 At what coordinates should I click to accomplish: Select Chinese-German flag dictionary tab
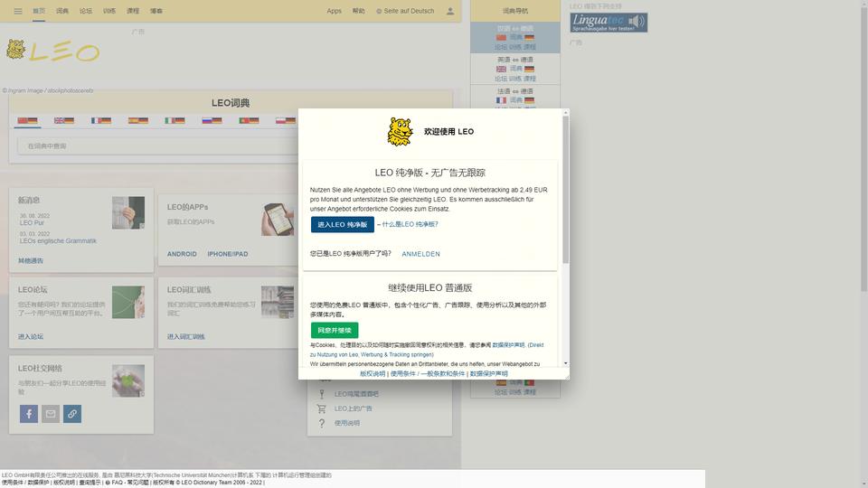tap(27, 120)
